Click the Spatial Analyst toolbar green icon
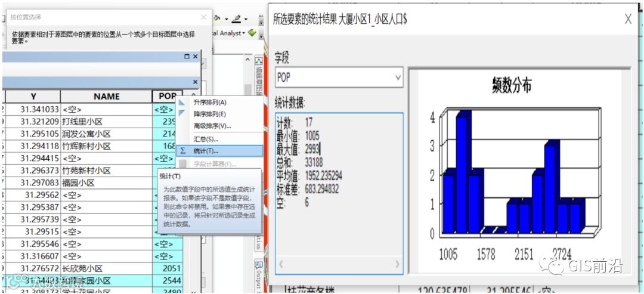Screen dimensions: 644x294 [x=252, y=33]
